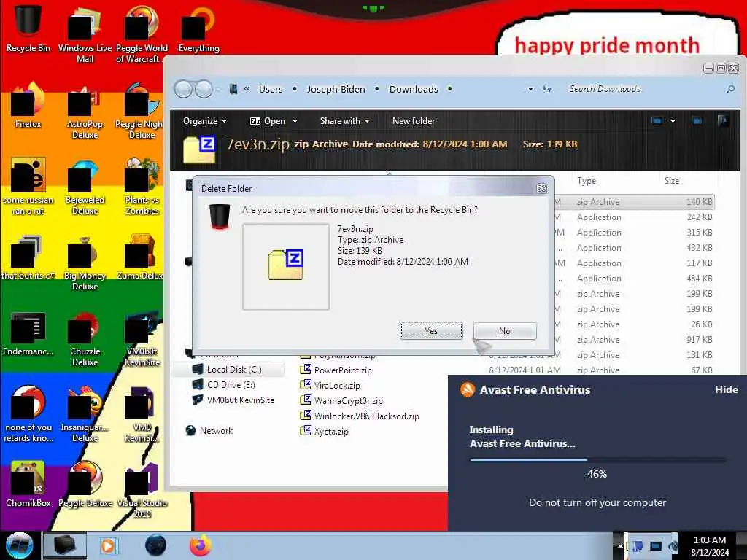Screen dimensions: 747x560
Task: Toggle the preview pane icon
Action: click(697, 121)
